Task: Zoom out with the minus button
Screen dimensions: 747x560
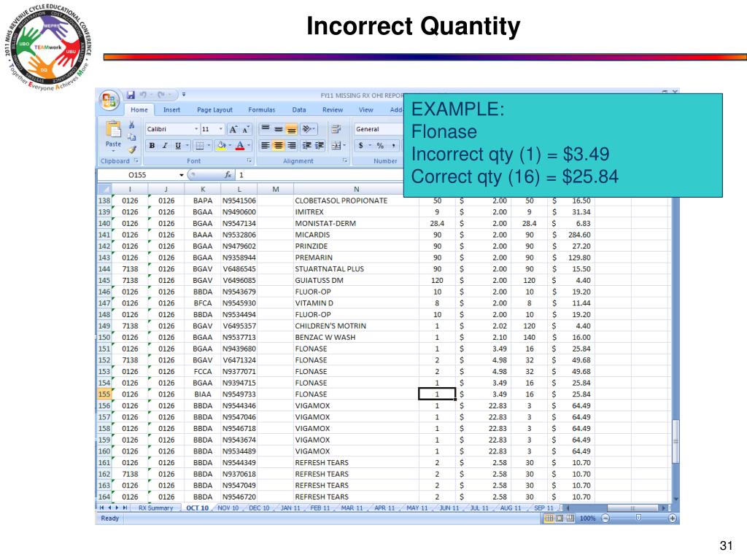Action: pyautogui.click(x=605, y=518)
